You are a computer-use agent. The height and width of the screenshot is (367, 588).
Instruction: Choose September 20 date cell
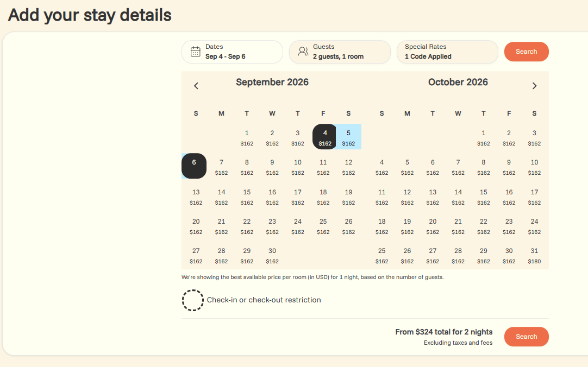pyautogui.click(x=196, y=226)
